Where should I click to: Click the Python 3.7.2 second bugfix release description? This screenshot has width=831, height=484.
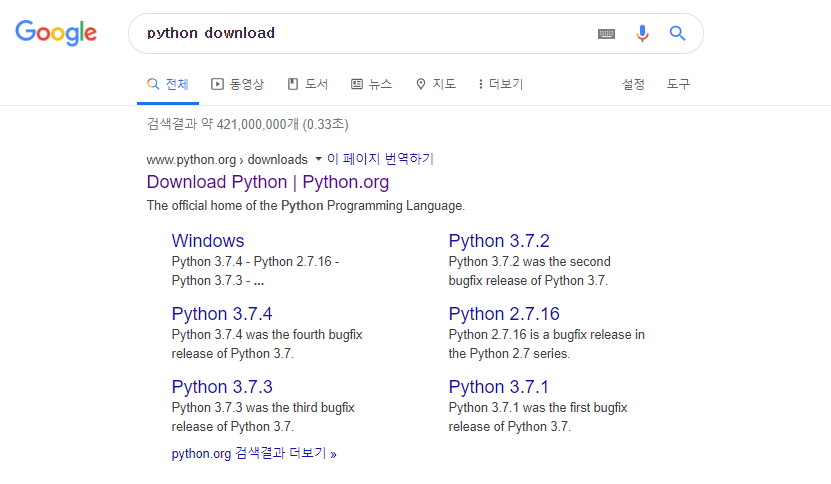529,271
